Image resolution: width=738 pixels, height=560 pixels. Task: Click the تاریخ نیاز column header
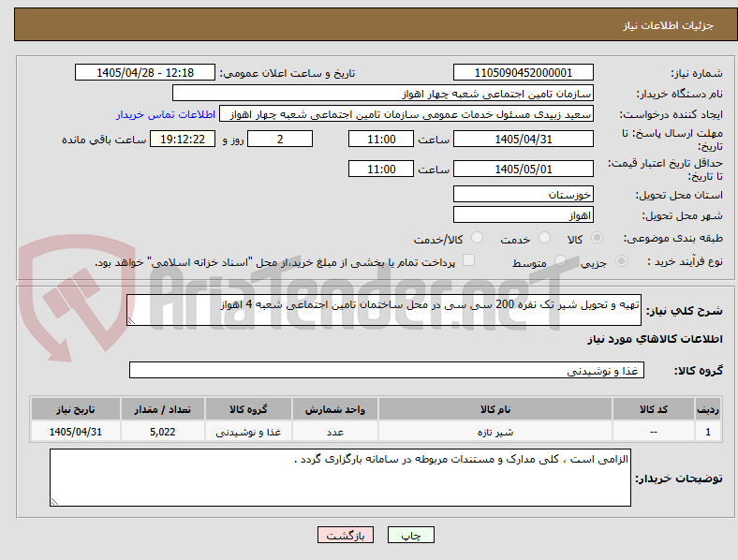coord(76,409)
